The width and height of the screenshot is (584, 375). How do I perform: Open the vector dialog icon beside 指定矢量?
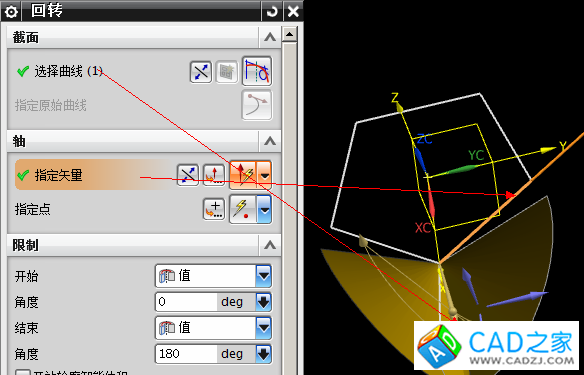click(214, 175)
